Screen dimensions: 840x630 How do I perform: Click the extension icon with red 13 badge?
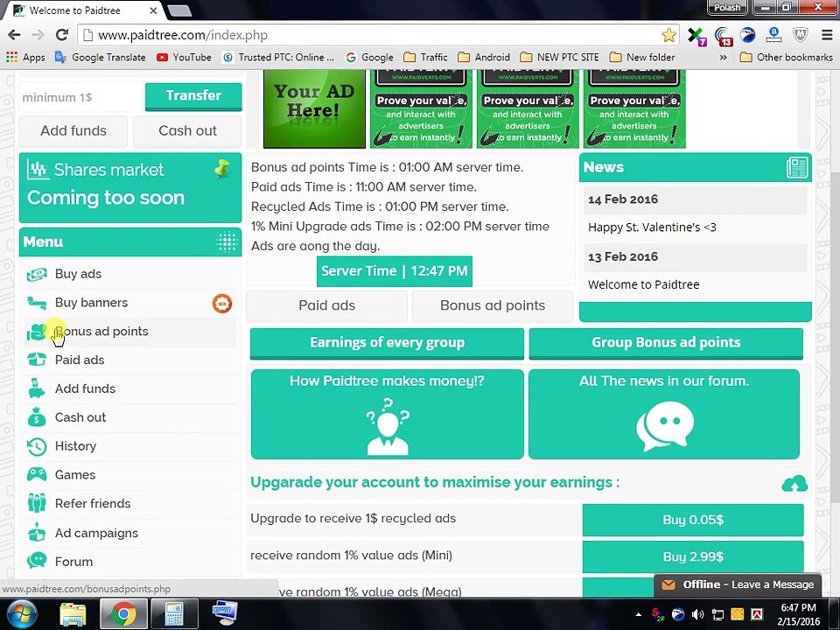point(724,37)
